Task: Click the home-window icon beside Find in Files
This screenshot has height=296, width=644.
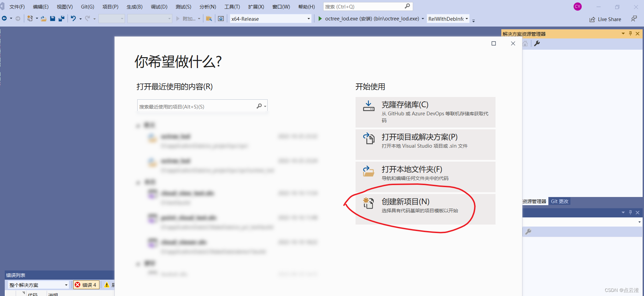Action: [221, 19]
